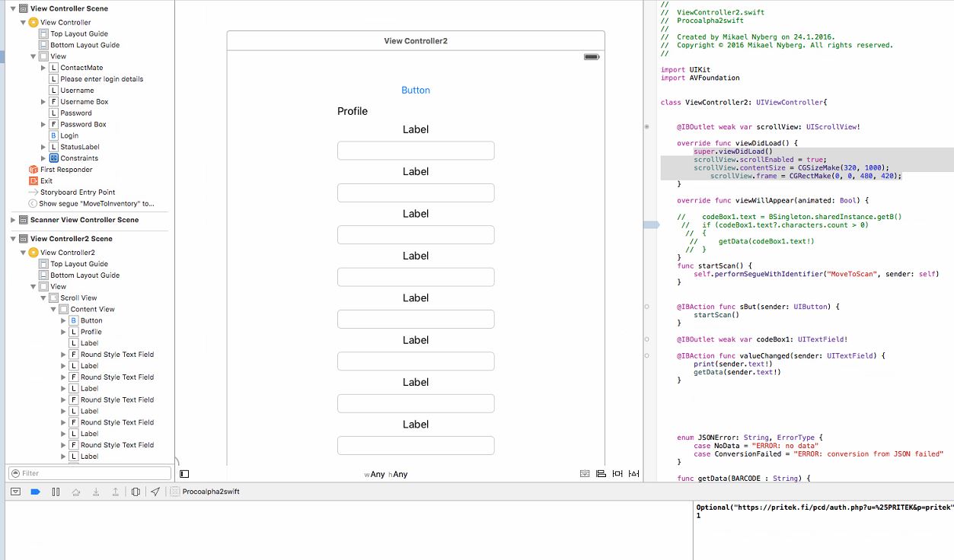This screenshot has width=954, height=560.
Task: Collapse the View Controller Scene
Action: tap(13, 8)
